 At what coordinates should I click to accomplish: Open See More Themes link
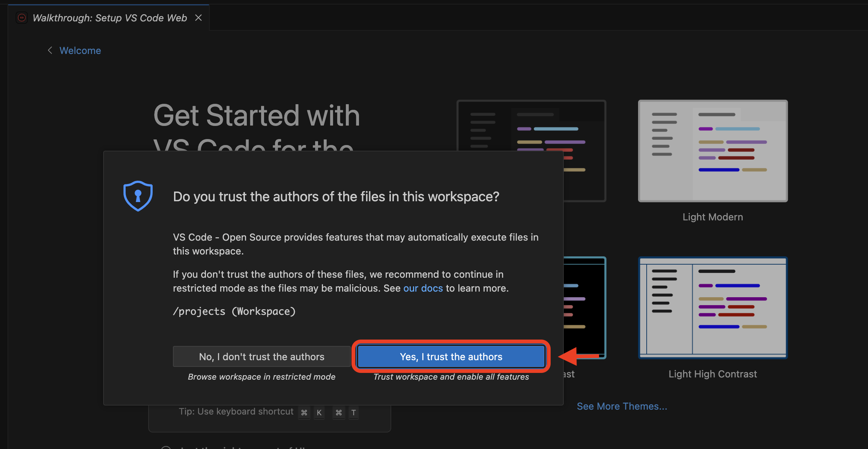622,406
